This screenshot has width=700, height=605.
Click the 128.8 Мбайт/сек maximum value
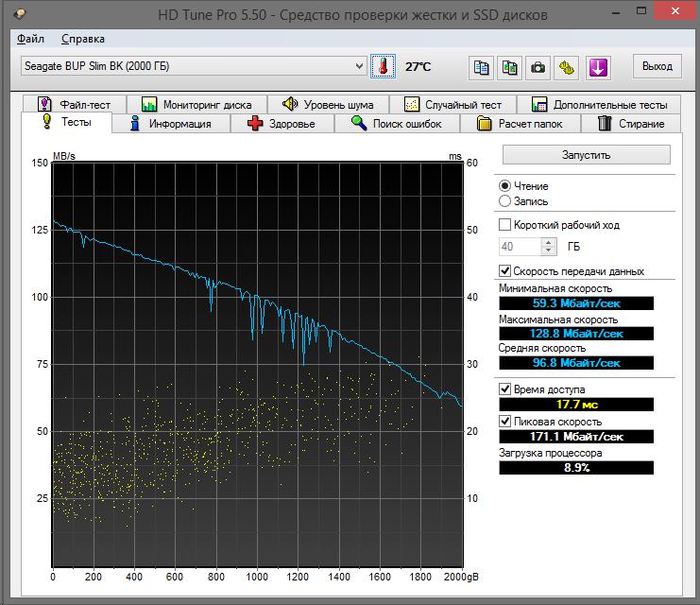point(576,334)
